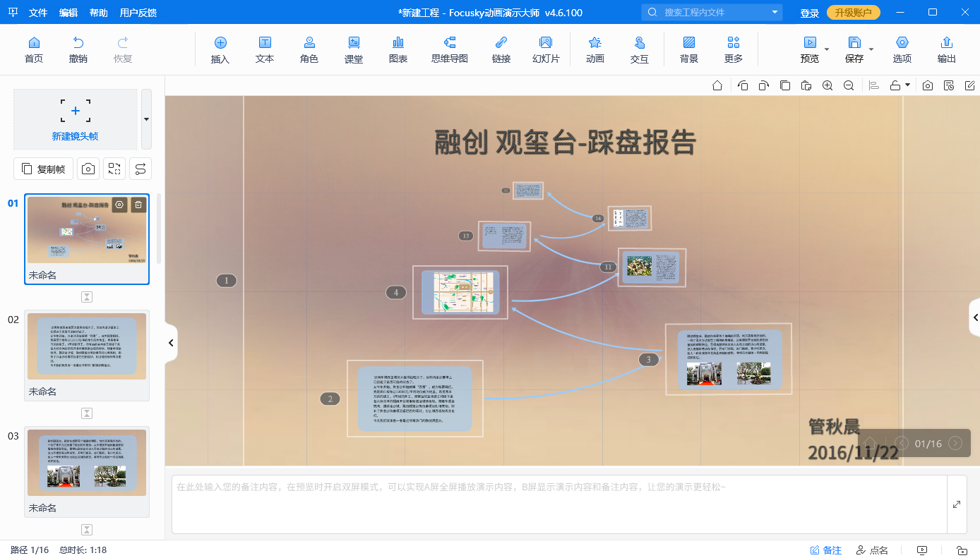The height and width of the screenshot is (558, 980).
Task: Undo the last action with 撤销
Action: [x=78, y=49]
